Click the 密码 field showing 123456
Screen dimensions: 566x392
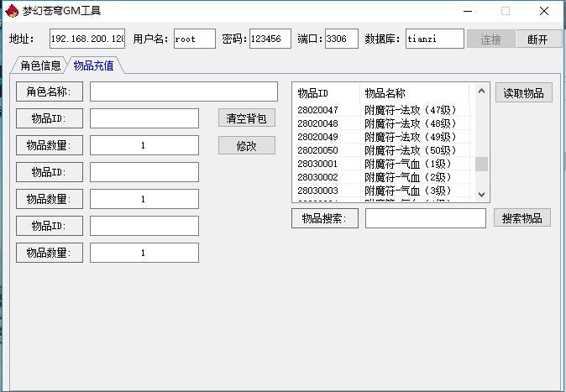click(270, 39)
